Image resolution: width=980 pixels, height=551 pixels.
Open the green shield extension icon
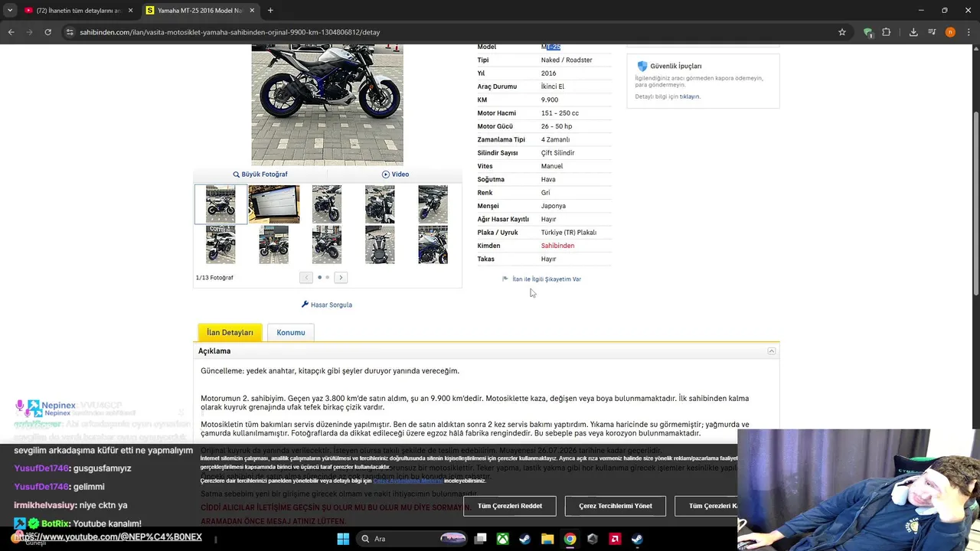(867, 32)
